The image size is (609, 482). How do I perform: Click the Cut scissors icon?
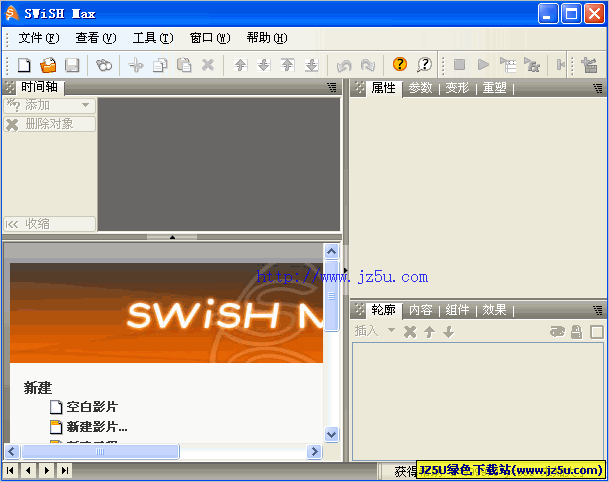coord(136,65)
